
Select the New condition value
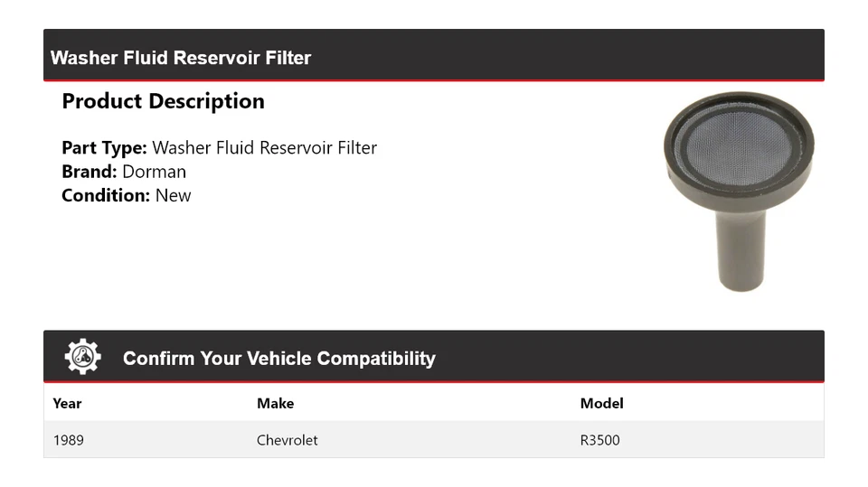173,195
